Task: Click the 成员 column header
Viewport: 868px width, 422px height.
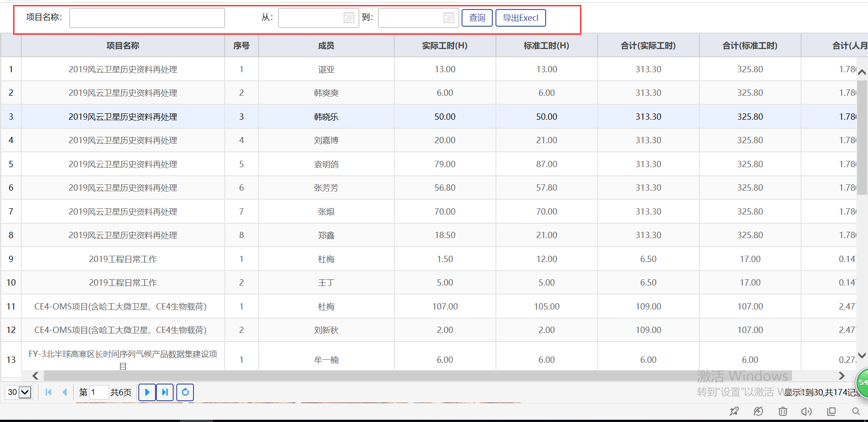Action: pos(326,46)
